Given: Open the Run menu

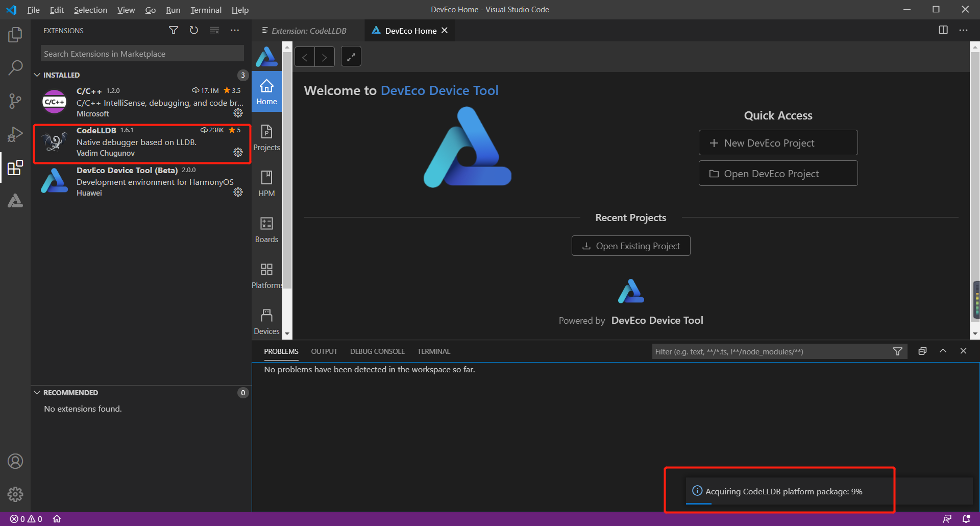Looking at the screenshot, I should pyautogui.click(x=173, y=10).
